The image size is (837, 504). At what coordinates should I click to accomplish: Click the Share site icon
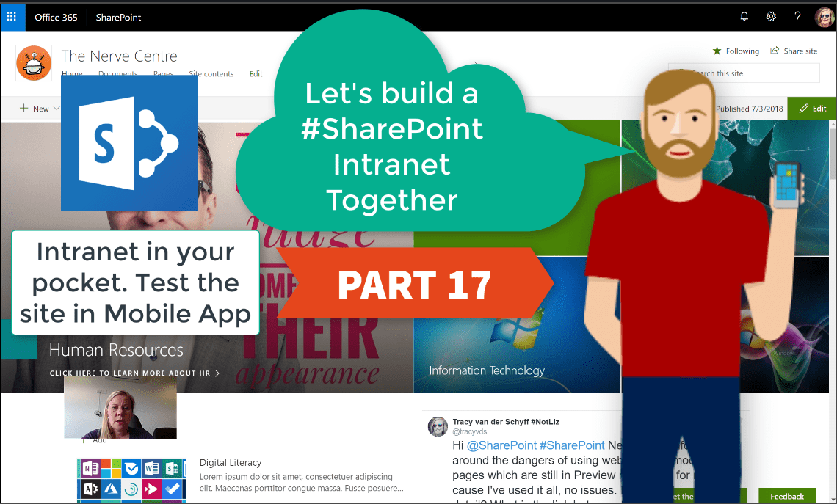[x=775, y=51]
